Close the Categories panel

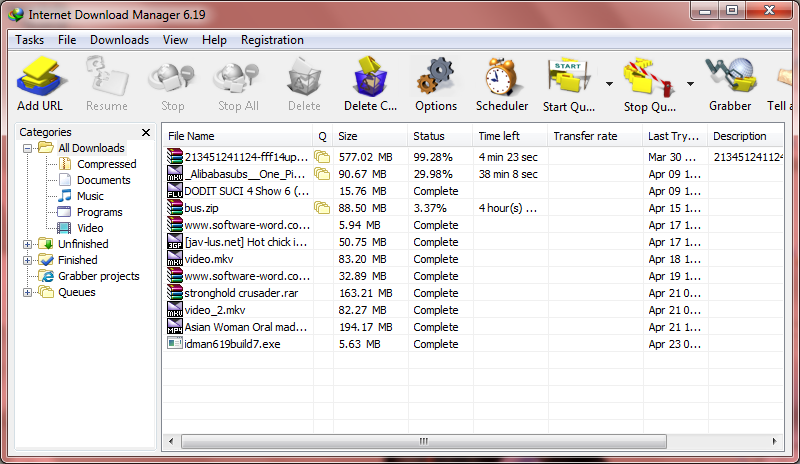click(x=146, y=132)
